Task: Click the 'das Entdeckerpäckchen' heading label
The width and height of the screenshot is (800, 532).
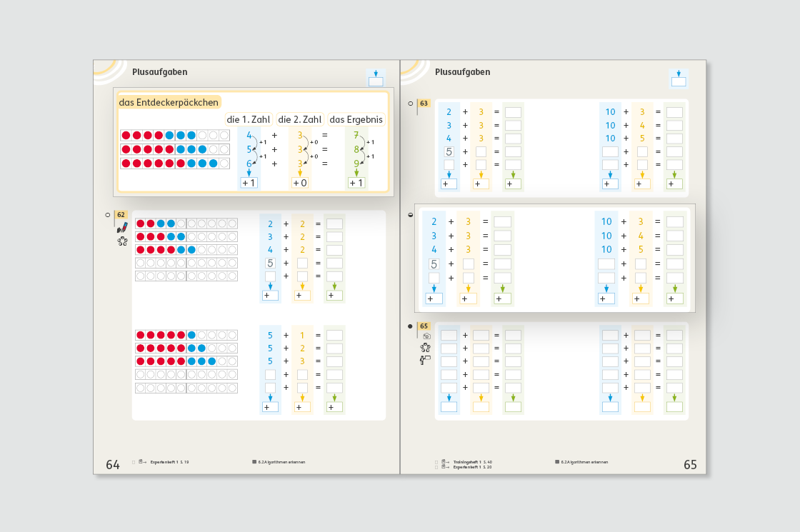Action: click(x=169, y=102)
